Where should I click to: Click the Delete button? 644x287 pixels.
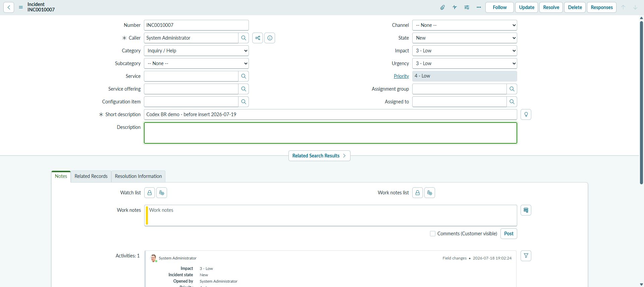(575, 7)
